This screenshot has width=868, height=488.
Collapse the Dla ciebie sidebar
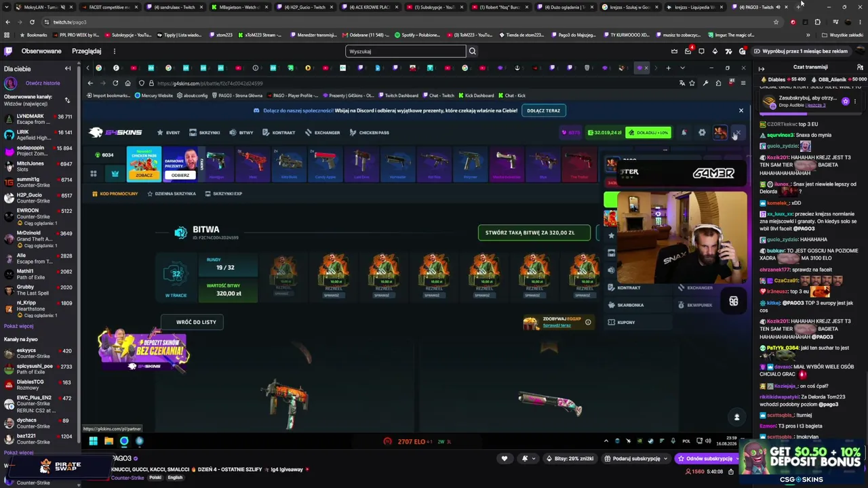[68, 68]
